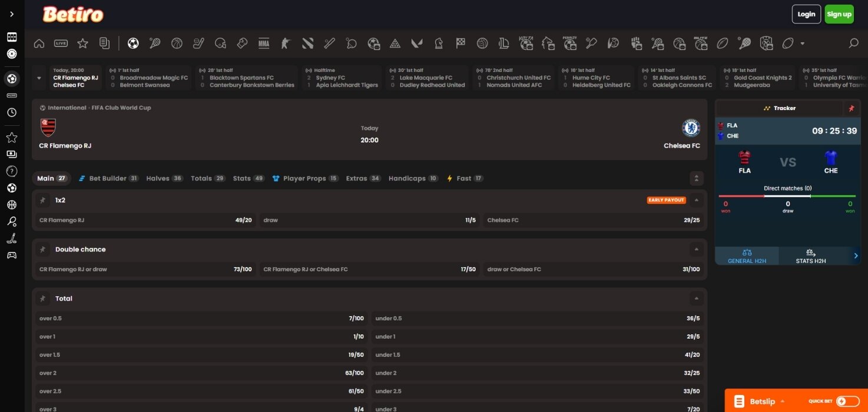
Task: Select the basketball sport icon in top bar
Action: (177, 43)
